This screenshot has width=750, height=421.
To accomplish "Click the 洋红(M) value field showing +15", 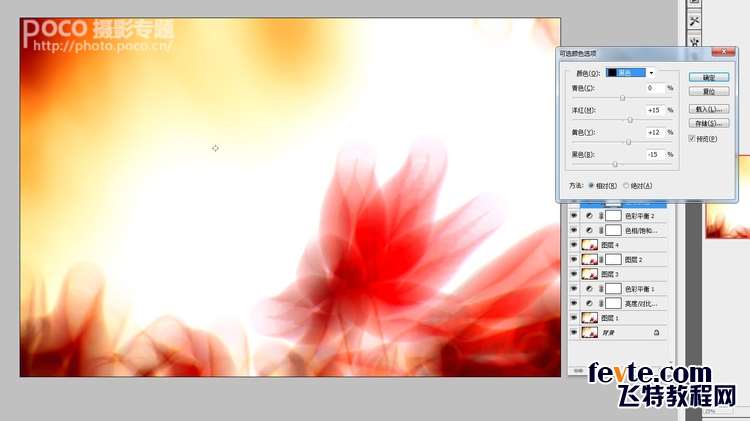I will tap(655, 110).
